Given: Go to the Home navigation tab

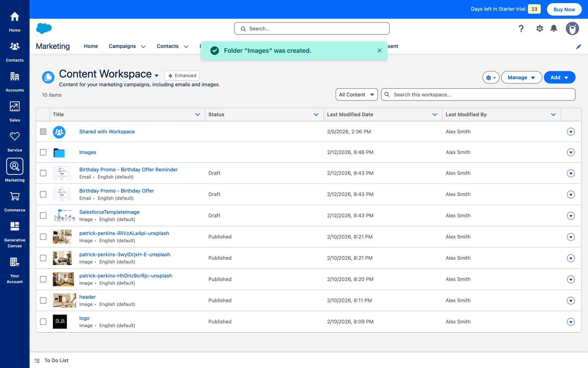Looking at the screenshot, I should [91, 46].
